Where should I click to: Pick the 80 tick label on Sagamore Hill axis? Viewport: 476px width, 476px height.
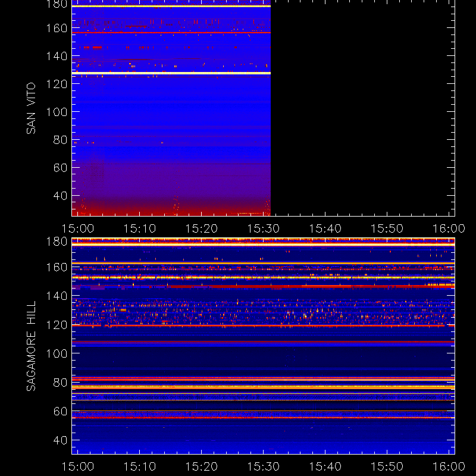click(x=61, y=383)
